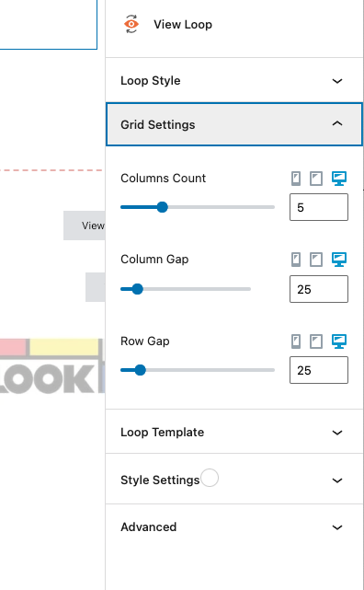
Task: Select mobile device icon for Columns Count
Action: [296, 179]
